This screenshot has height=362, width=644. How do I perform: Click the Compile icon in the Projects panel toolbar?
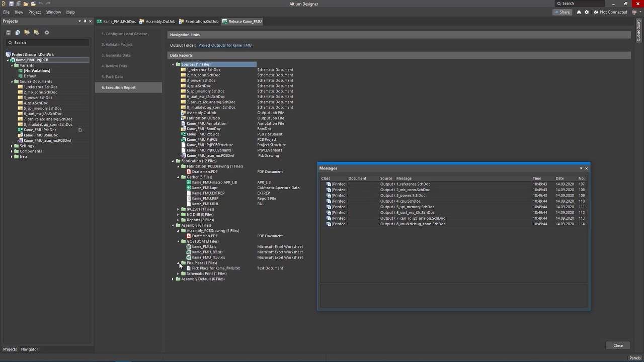point(18,32)
